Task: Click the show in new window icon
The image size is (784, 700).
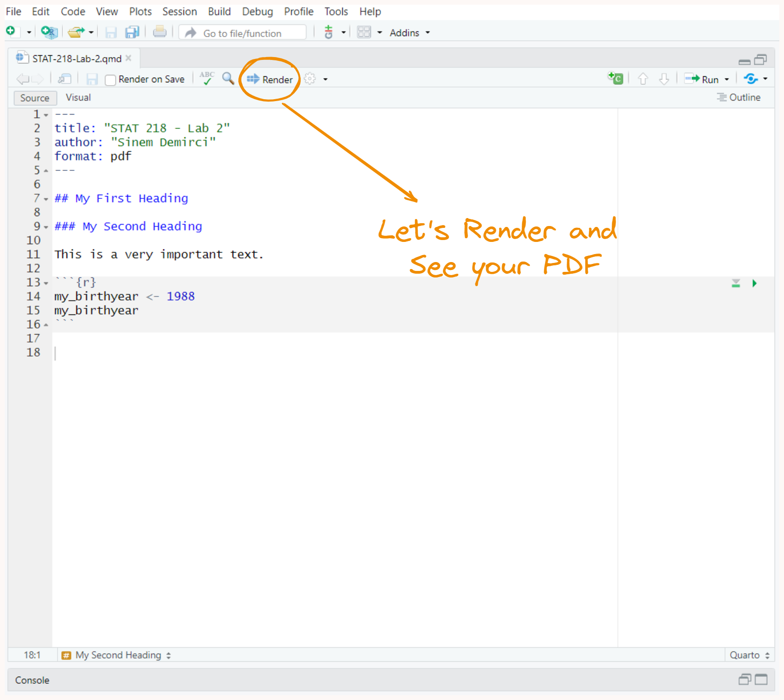Action: (65, 79)
